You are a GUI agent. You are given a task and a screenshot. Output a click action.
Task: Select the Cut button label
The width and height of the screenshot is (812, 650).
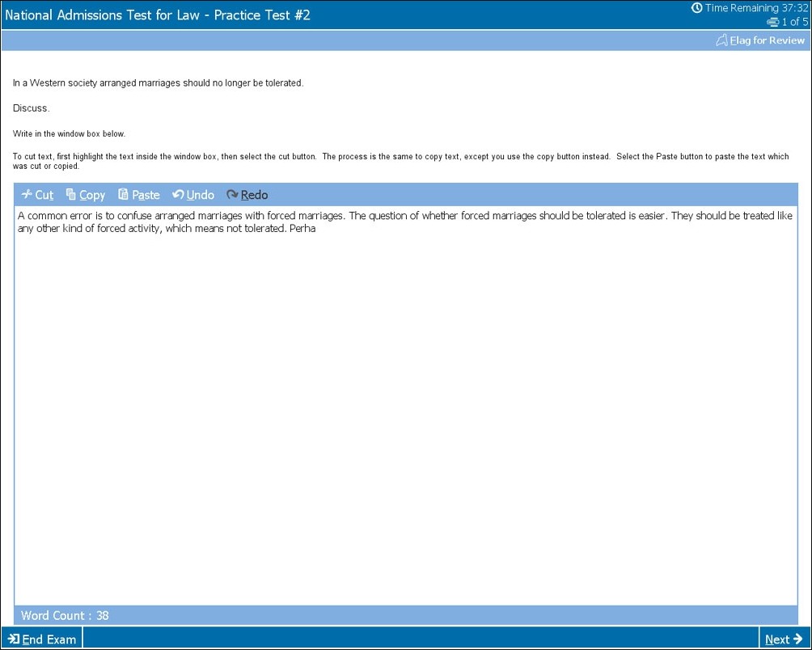tap(44, 195)
